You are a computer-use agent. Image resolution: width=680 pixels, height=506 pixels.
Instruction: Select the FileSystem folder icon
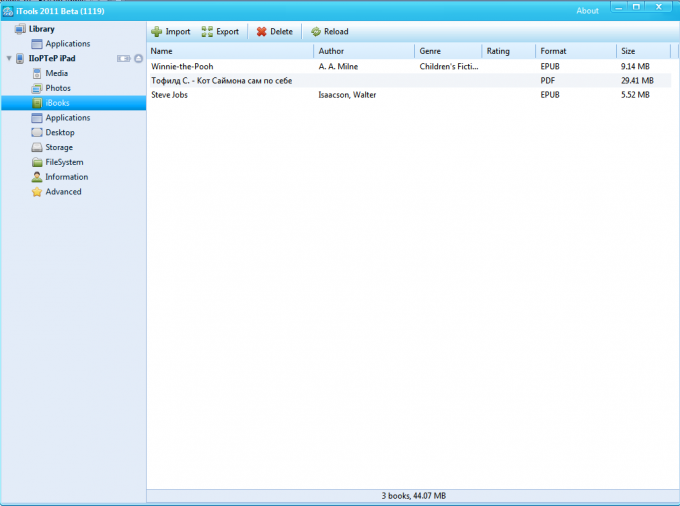point(37,162)
